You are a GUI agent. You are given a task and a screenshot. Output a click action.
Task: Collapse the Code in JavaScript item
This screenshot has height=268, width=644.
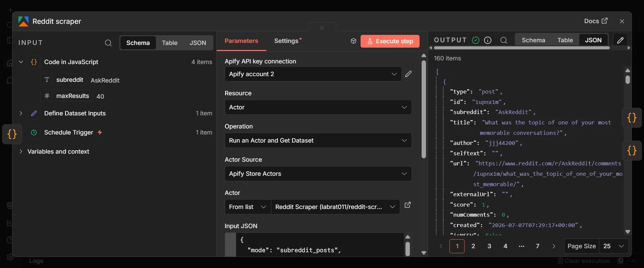(21, 62)
